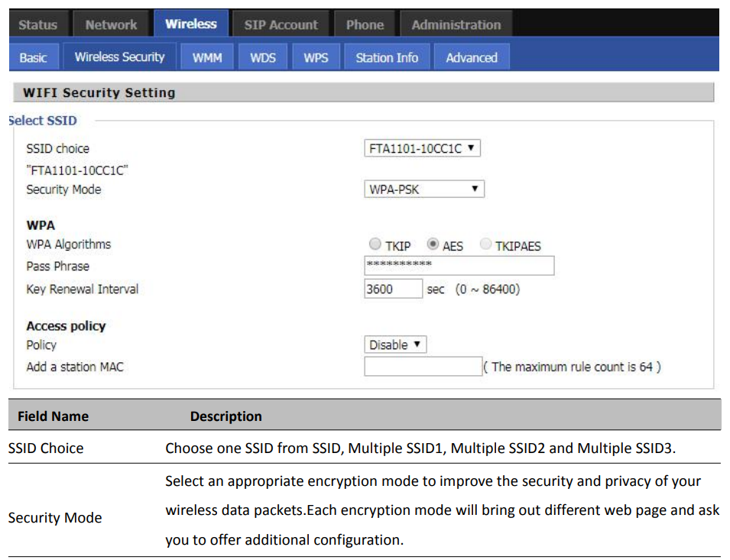This screenshot has height=560, width=730.
Task: Open the Advanced wireless subtab
Action: 472,57
